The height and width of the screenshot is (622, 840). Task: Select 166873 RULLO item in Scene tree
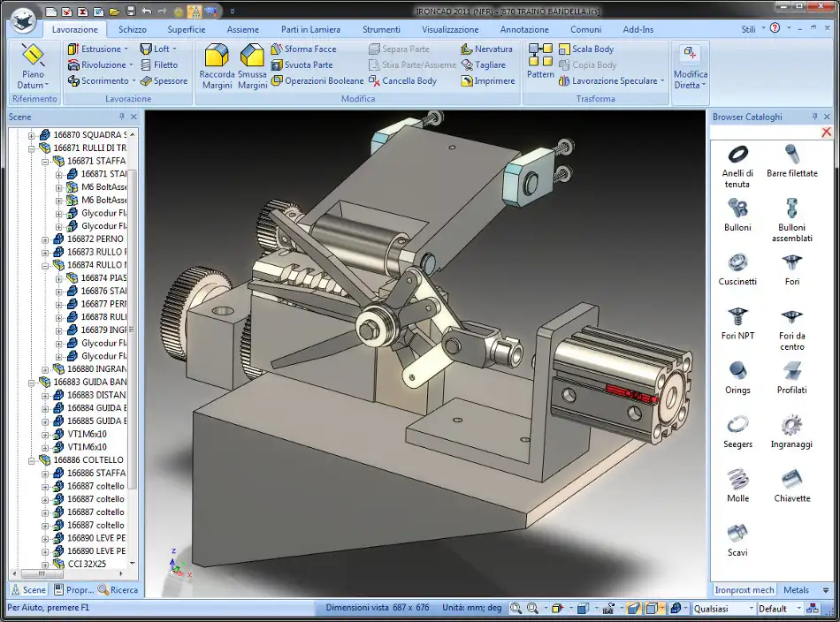95,252
